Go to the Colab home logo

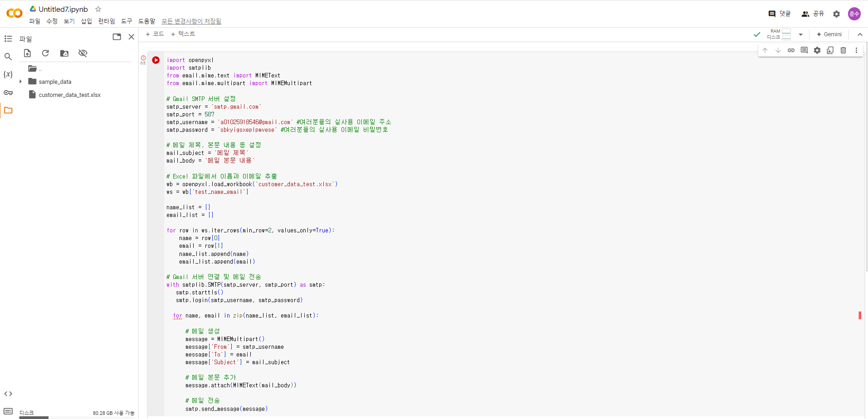(15, 14)
